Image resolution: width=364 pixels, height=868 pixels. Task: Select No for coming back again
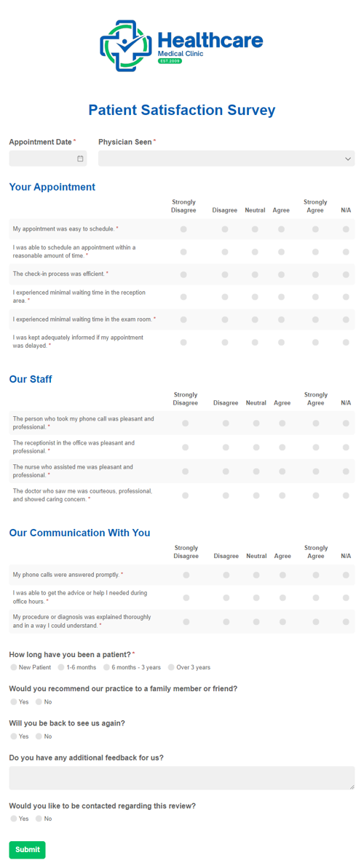click(x=39, y=736)
